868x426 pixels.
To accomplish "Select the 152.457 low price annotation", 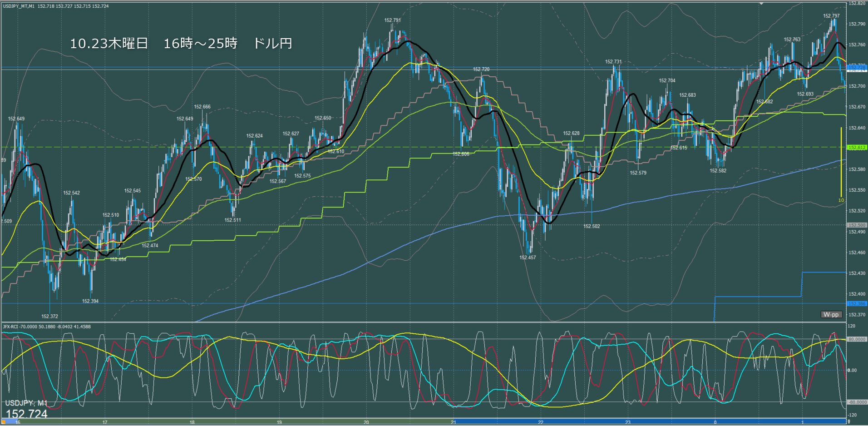I will tap(528, 258).
